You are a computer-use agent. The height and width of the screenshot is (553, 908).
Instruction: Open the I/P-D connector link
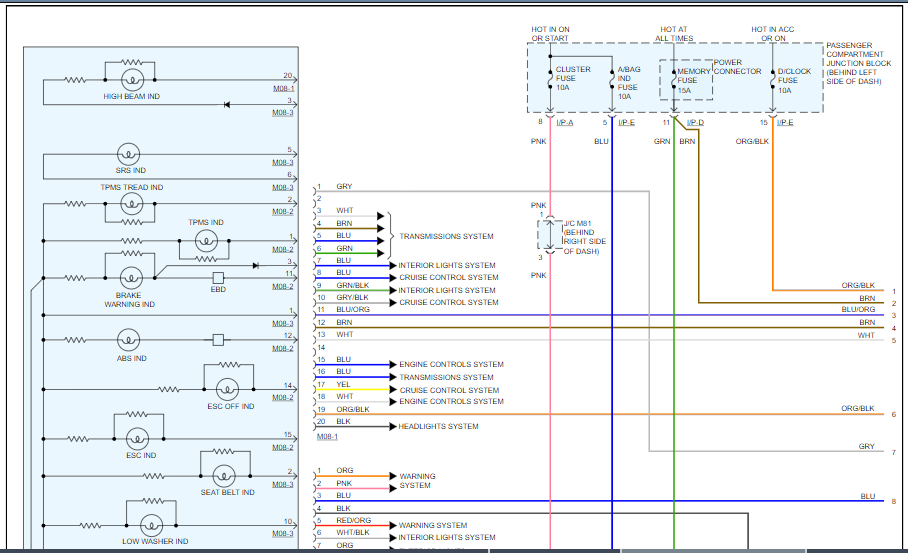(695, 122)
